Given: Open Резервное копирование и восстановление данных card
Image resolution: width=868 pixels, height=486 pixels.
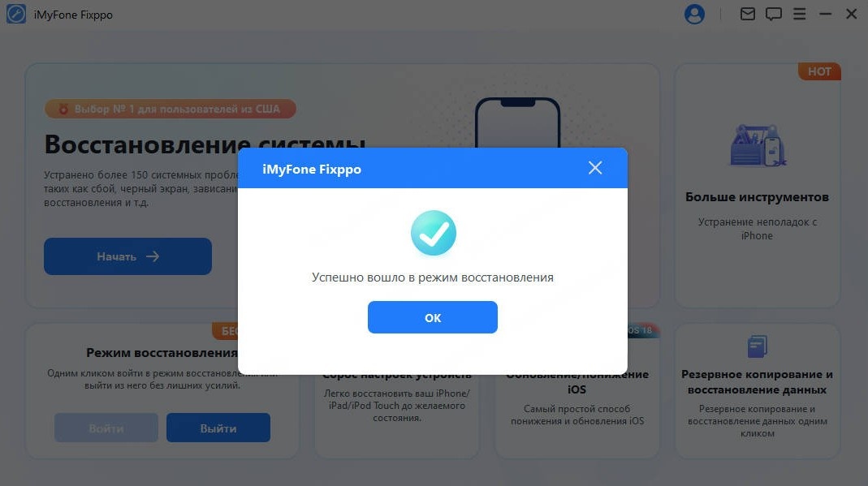Looking at the screenshot, I should (x=758, y=391).
